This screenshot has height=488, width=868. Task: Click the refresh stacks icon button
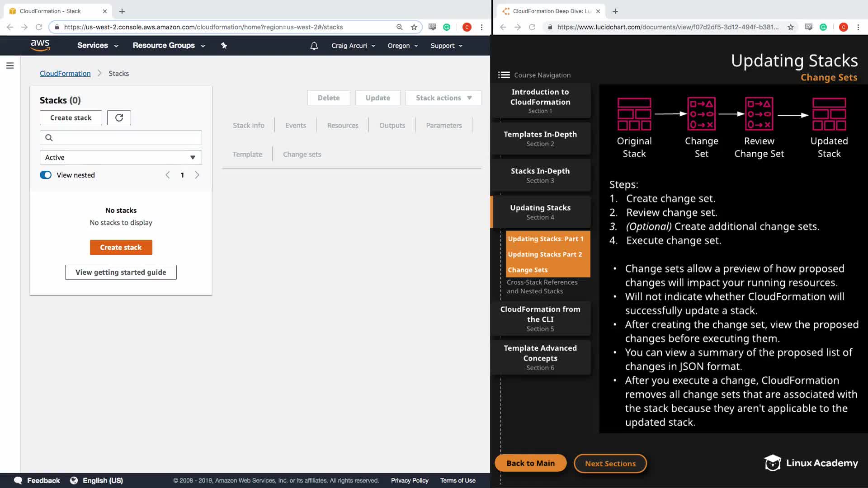pos(119,117)
